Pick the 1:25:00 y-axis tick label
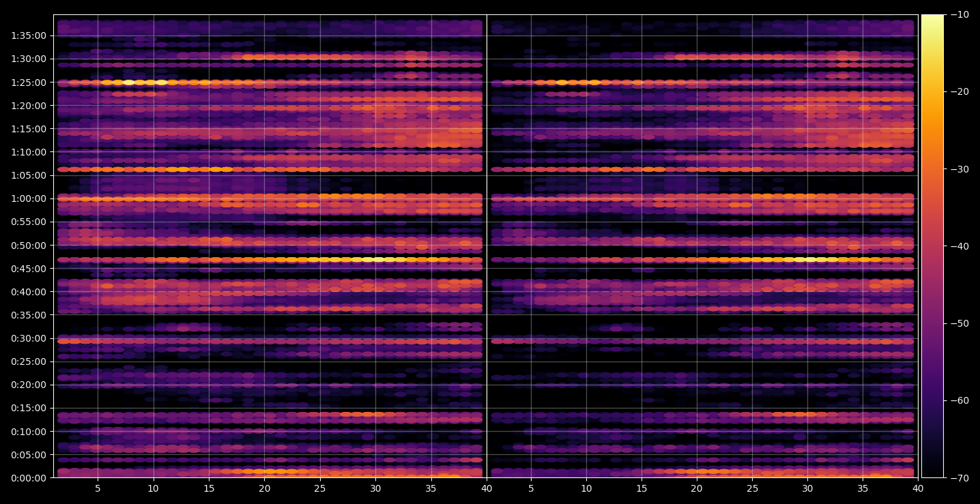 pos(29,83)
